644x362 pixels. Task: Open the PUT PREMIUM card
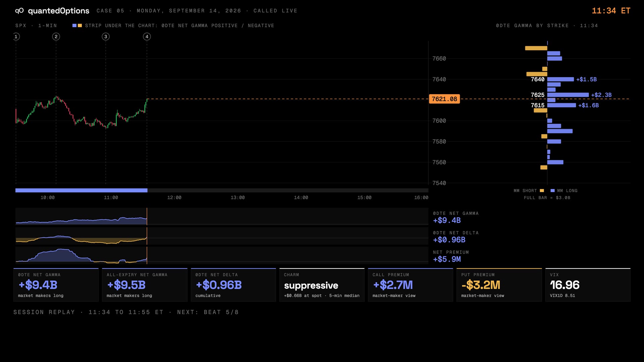[x=499, y=285]
